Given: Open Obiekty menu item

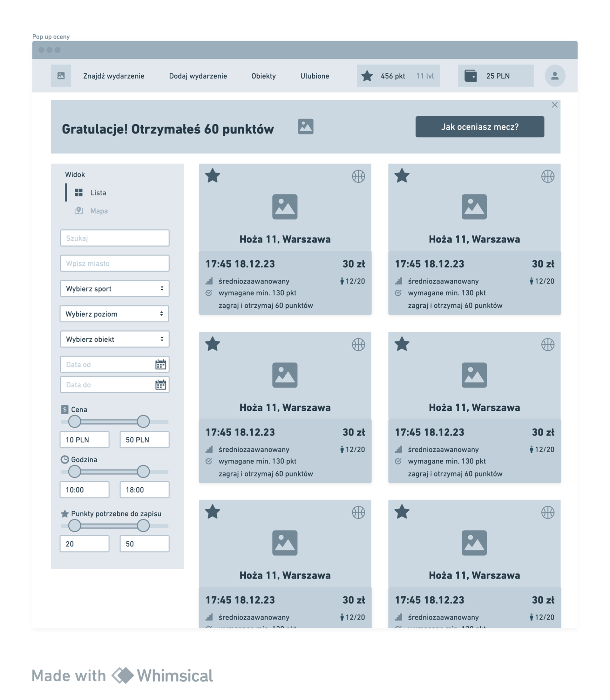Looking at the screenshot, I should pyautogui.click(x=263, y=76).
